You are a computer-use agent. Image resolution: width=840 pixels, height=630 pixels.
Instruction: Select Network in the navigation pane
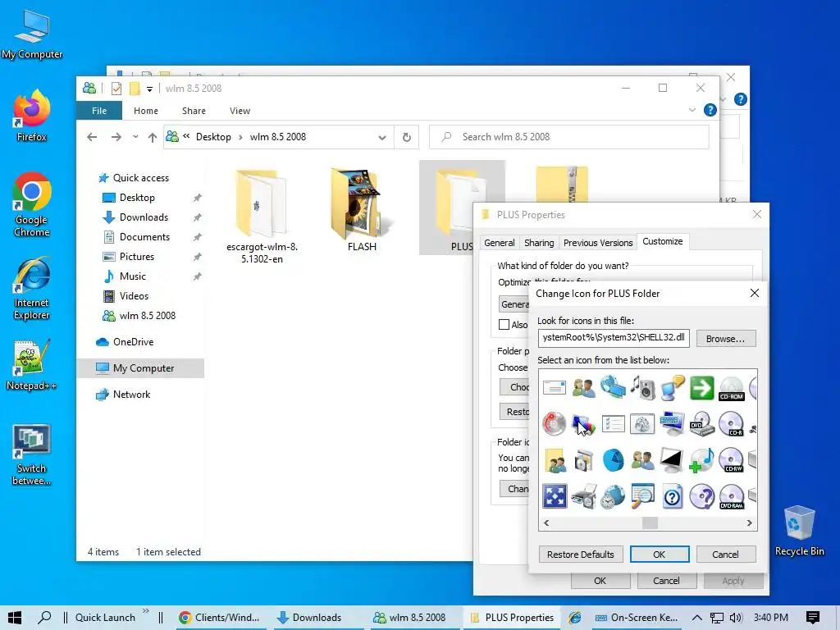pyautogui.click(x=131, y=395)
